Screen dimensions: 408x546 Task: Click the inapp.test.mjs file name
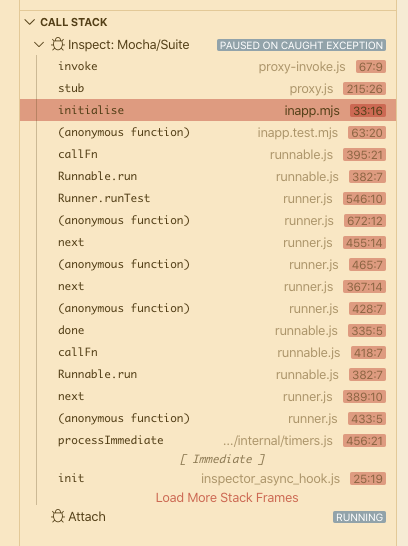[298, 133]
